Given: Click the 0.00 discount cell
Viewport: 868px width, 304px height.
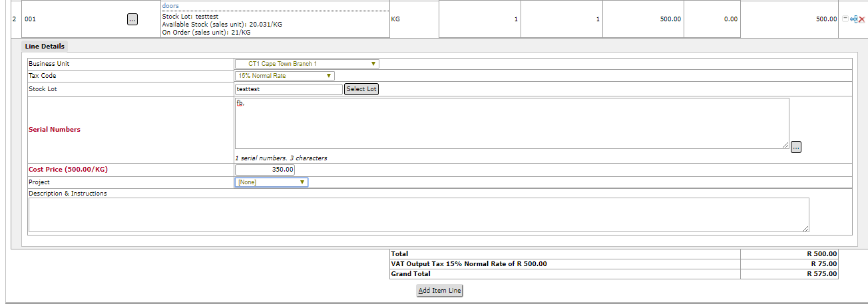Looking at the screenshot, I should point(712,19).
